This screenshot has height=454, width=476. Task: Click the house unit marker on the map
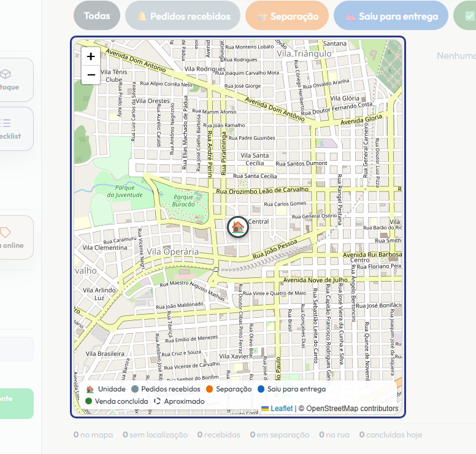click(x=238, y=227)
